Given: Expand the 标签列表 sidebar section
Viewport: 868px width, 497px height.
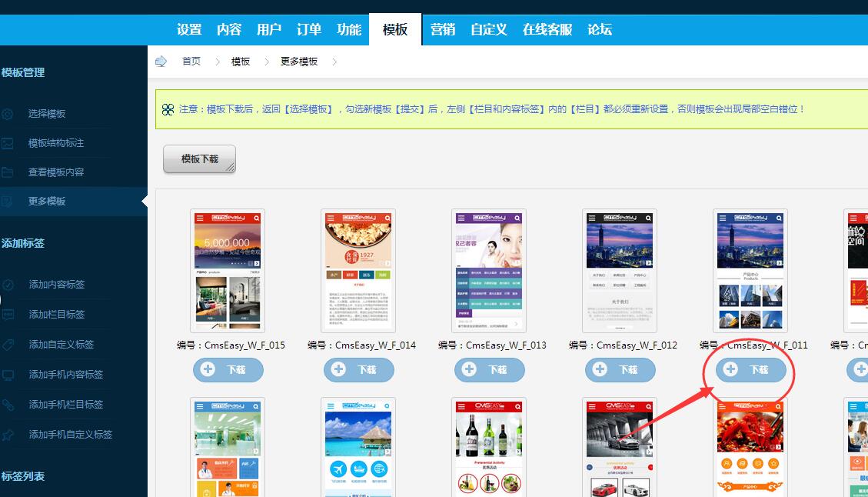Looking at the screenshot, I should (22, 476).
